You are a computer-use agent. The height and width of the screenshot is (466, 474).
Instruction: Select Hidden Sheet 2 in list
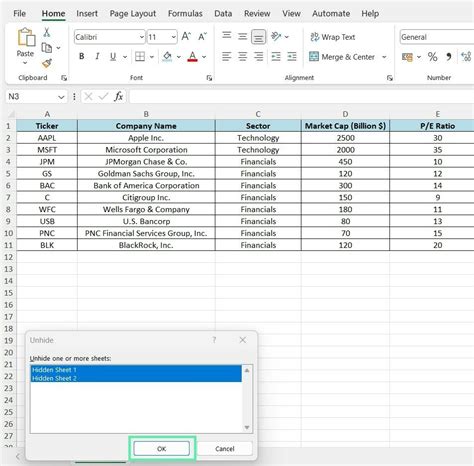coord(136,378)
